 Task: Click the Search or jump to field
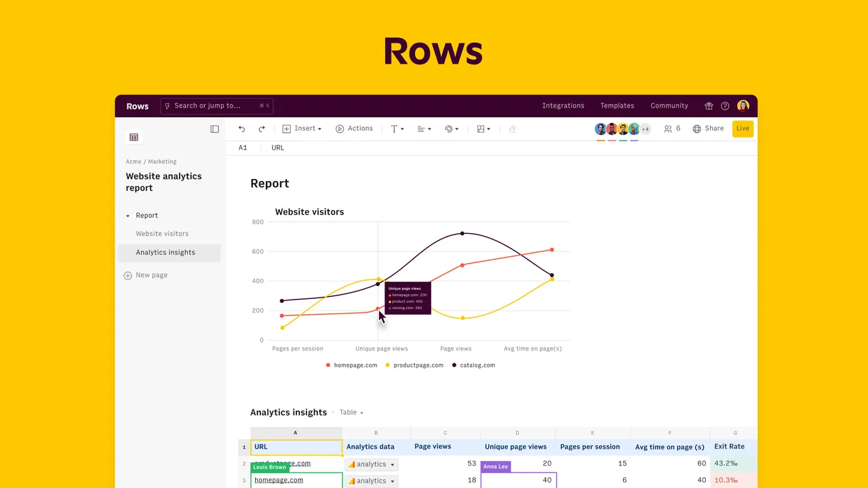tap(217, 106)
